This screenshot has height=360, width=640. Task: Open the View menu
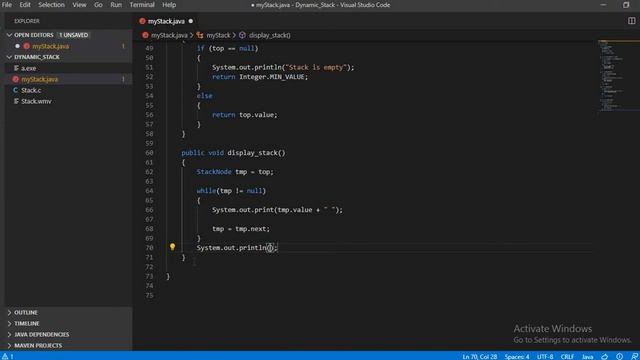[x=79, y=5]
